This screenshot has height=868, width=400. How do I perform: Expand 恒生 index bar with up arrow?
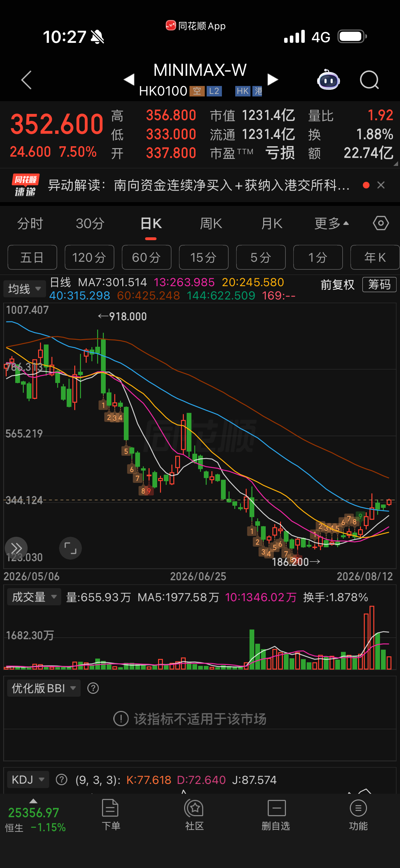tap(33, 801)
